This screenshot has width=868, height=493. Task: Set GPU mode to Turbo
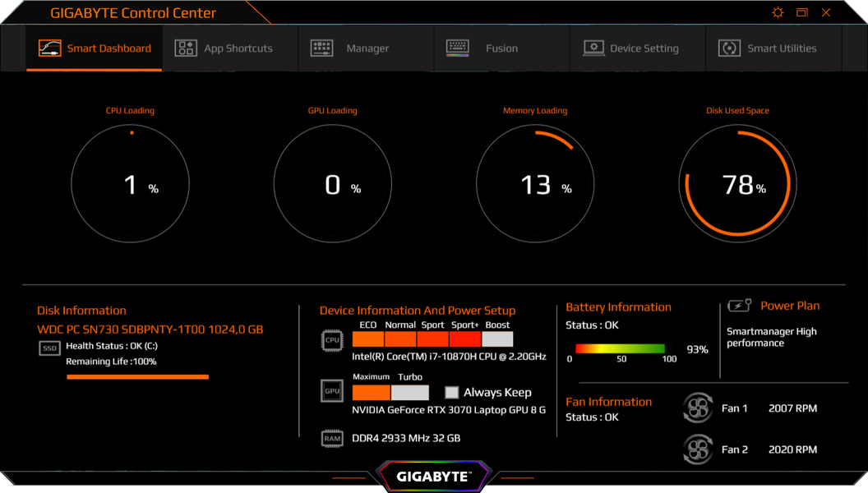pos(410,392)
